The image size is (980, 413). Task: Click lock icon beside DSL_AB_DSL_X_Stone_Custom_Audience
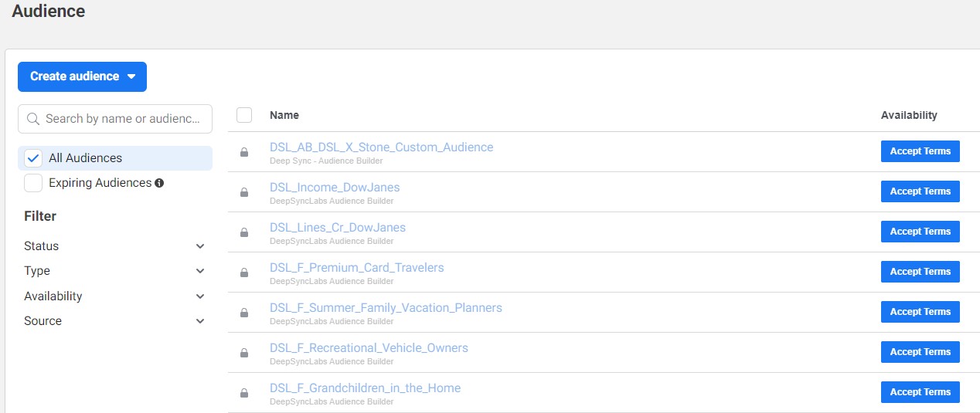click(244, 153)
